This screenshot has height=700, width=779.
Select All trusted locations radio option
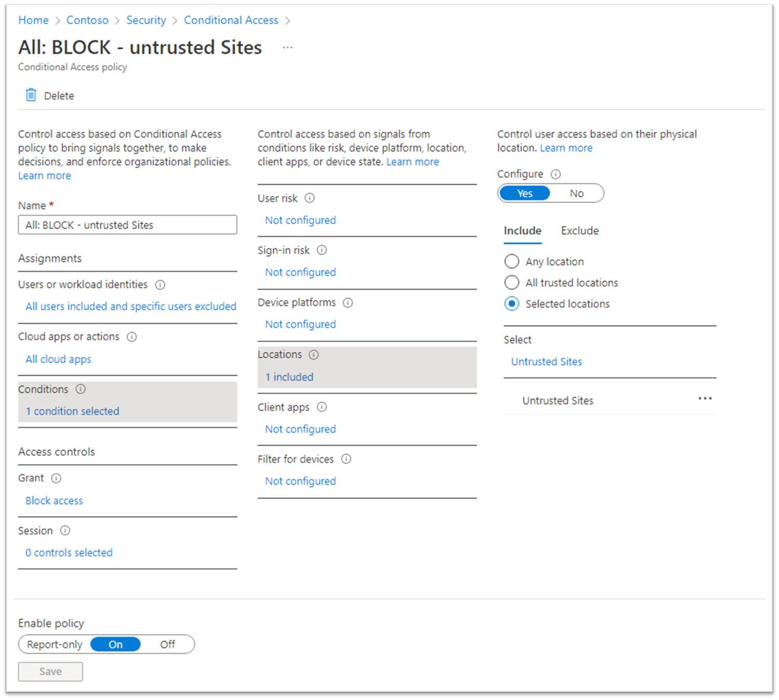[511, 283]
